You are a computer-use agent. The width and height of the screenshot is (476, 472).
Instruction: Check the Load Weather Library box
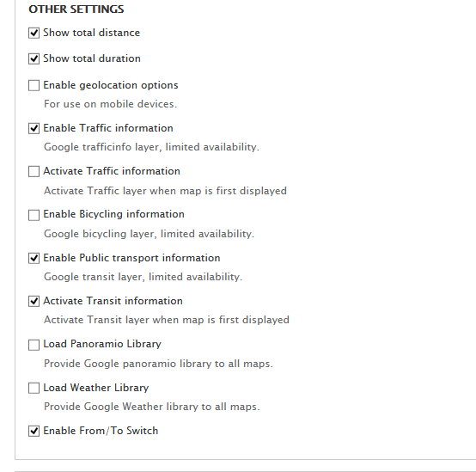click(34, 388)
